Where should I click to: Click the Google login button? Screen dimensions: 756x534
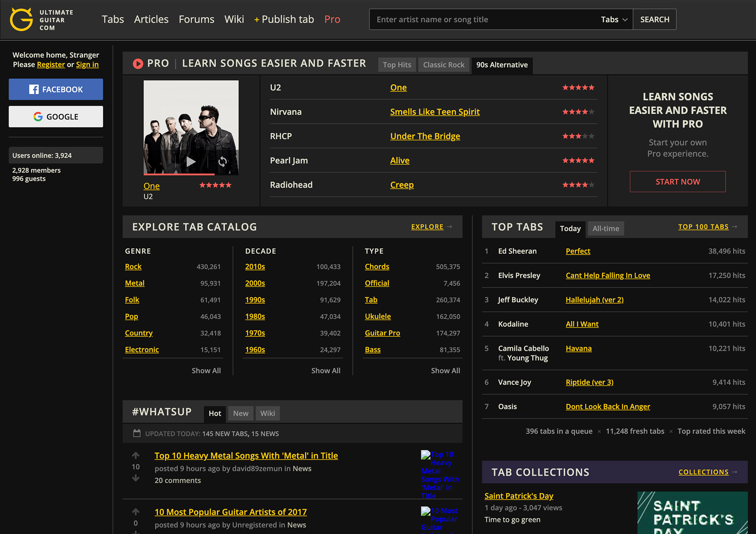[x=56, y=117]
